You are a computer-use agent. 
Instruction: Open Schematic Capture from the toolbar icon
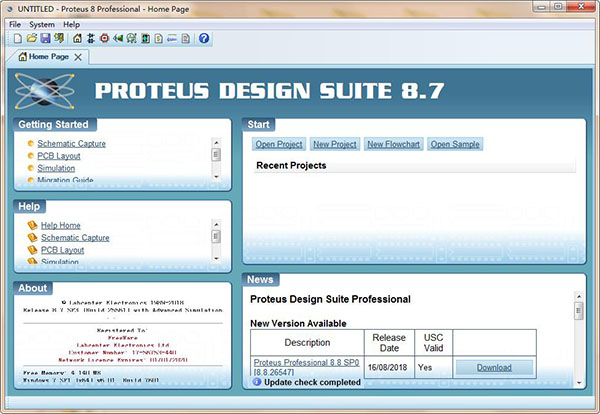coord(91,38)
